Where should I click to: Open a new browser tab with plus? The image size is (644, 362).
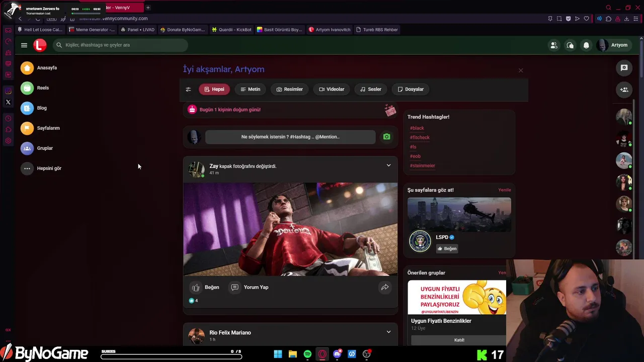(148, 8)
